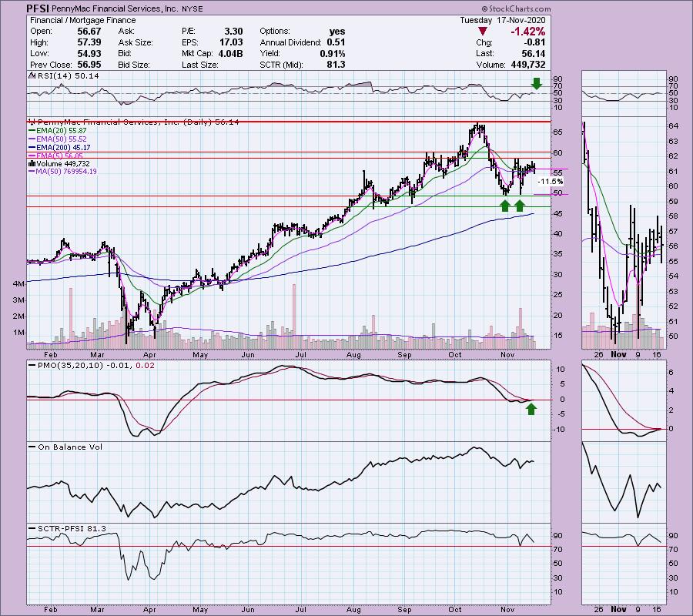Click the EMA(20) 55.87 legend entry

click(58, 131)
